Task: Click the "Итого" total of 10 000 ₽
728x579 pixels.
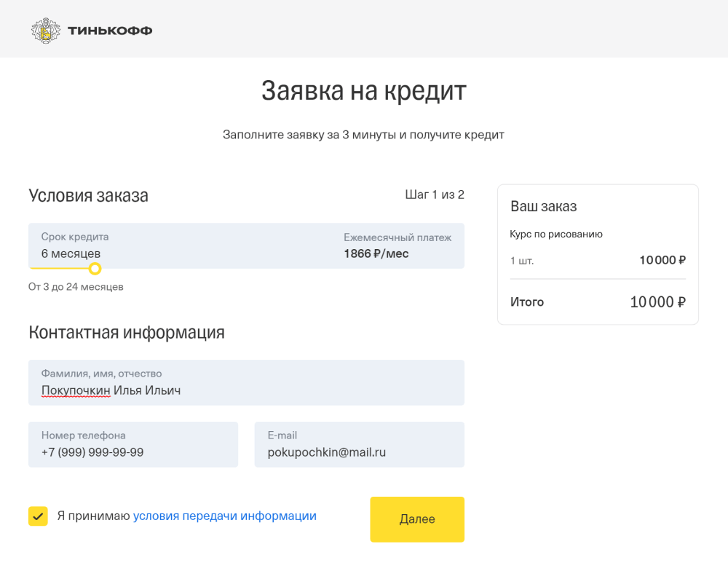Action: pos(526,302)
